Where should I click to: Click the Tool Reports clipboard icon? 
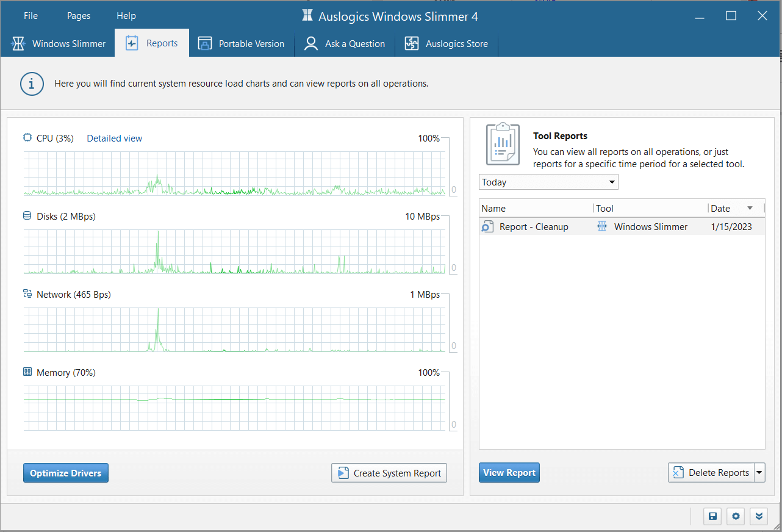click(503, 144)
